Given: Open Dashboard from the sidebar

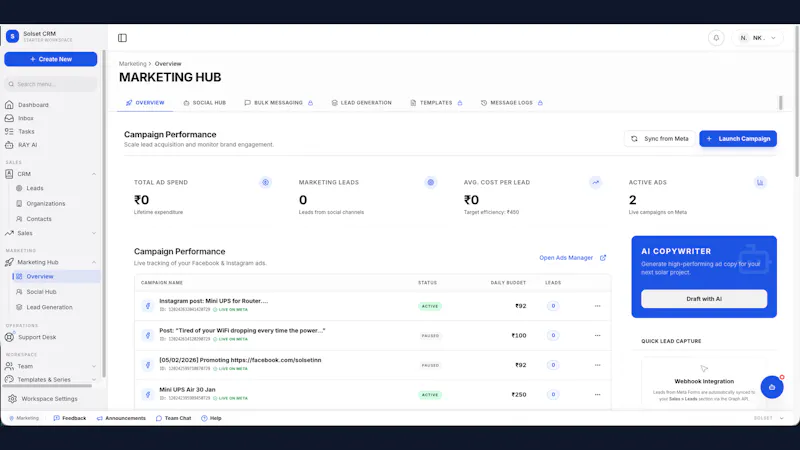Looking at the screenshot, I should pyautogui.click(x=33, y=105).
